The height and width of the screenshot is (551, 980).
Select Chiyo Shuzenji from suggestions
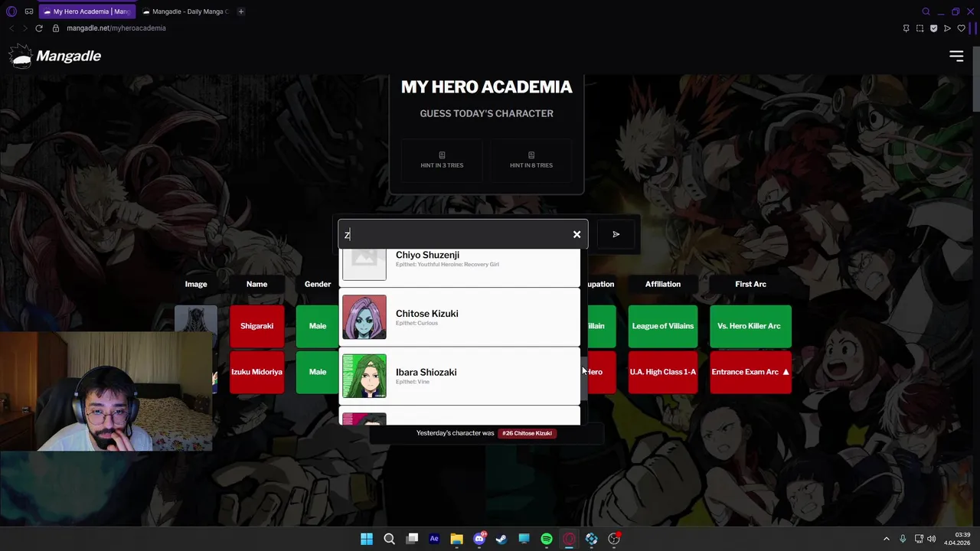click(x=459, y=267)
